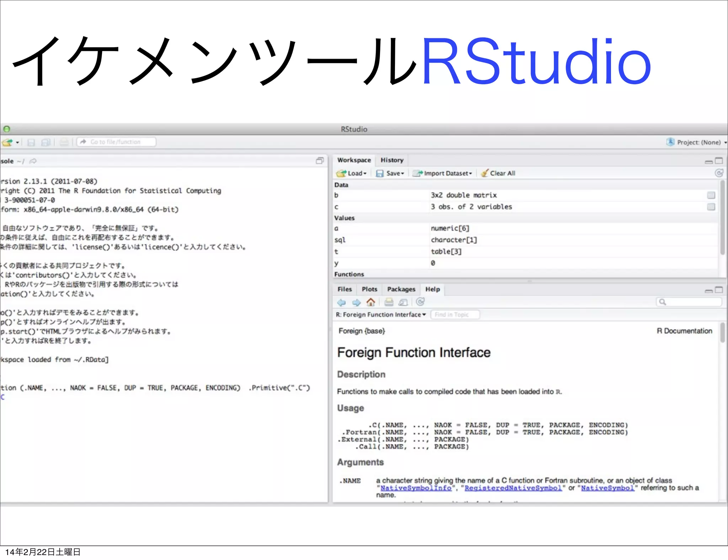Switch to the Files tab
This screenshot has height=560, width=728.
click(344, 289)
